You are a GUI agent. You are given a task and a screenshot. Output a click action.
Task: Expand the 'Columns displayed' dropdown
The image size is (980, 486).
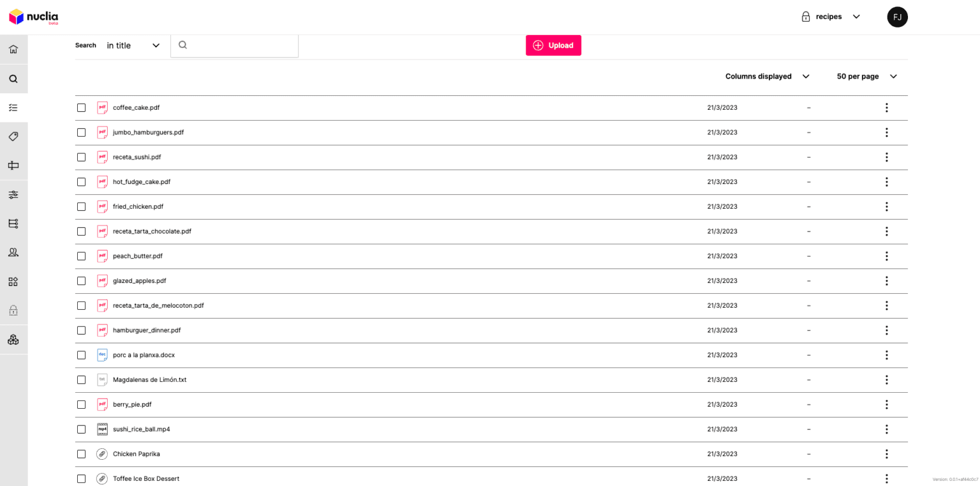tap(767, 76)
